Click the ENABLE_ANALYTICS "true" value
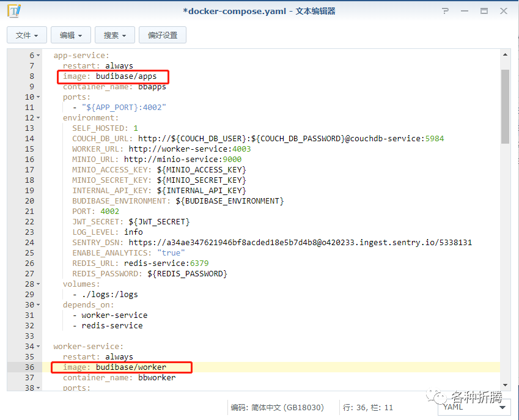 pyautogui.click(x=171, y=253)
